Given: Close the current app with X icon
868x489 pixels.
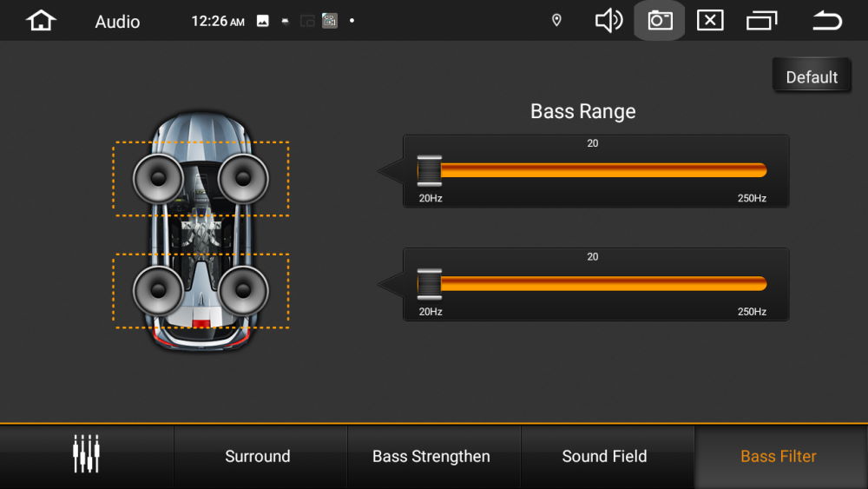Looking at the screenshot, I should pyautogui.click(x=710, y=21).
